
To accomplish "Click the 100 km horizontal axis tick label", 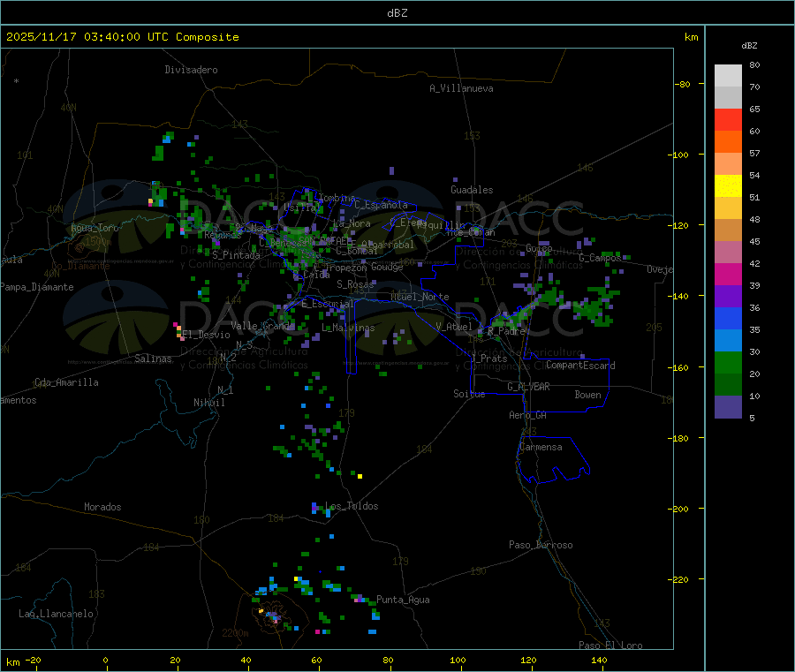I will [458, 660].
